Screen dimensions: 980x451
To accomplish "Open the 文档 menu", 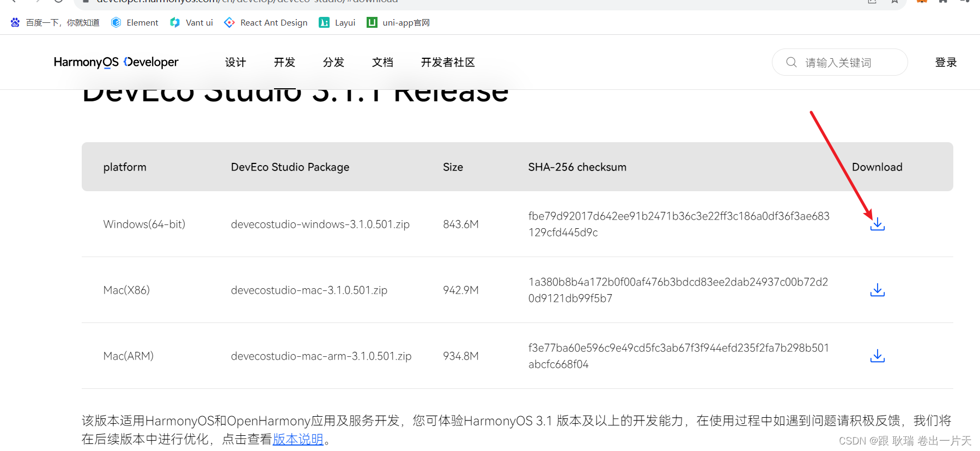I will 382,62.
